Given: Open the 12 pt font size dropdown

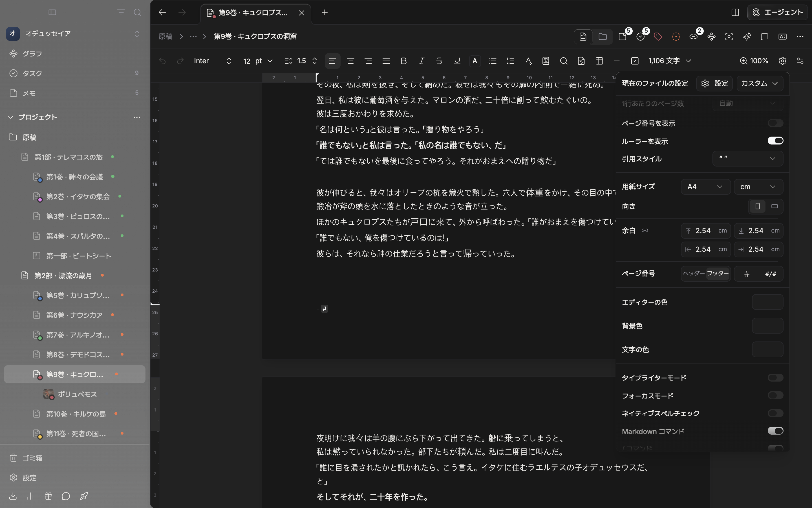Looking at the screenshot, I should [257, 61].
